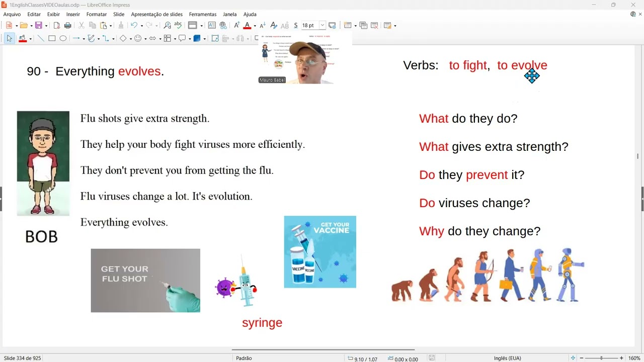
Task: Click the 160% zoom level
Action: coord(634,358)
